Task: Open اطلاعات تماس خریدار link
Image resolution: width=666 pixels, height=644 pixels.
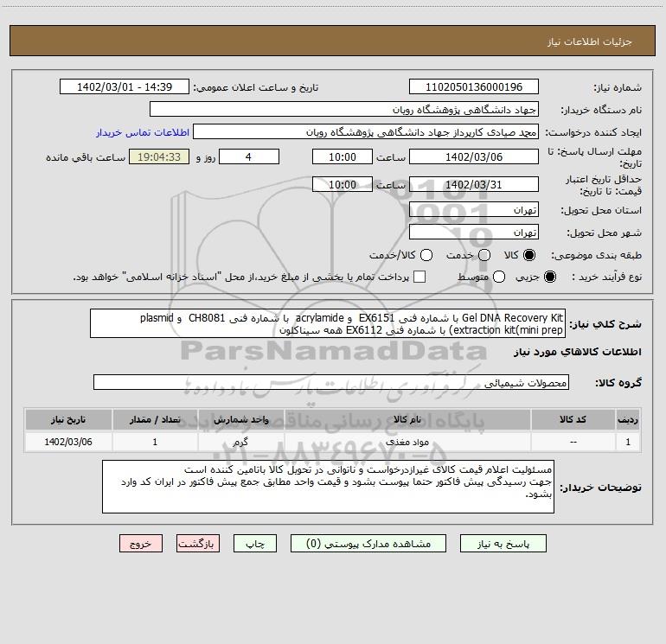Action: click(x=143, y=132)
